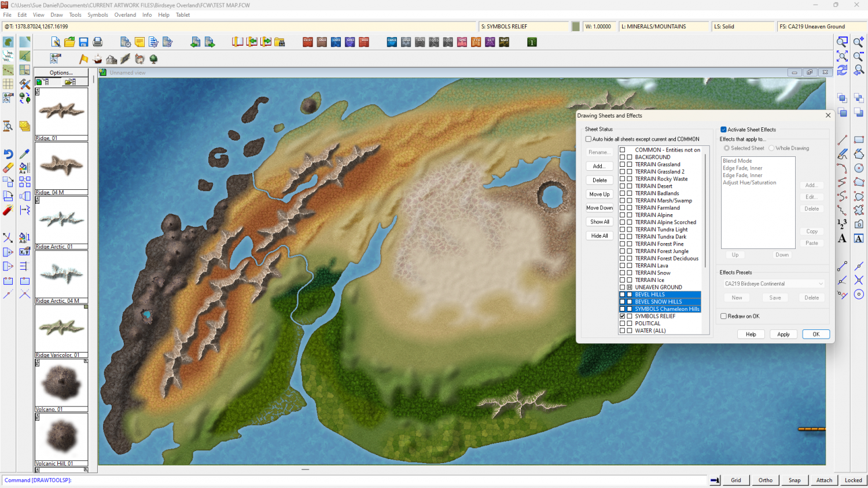This screenshot has height=488, width=868.
Task: Select the Text tool icon
Action: 843,239
